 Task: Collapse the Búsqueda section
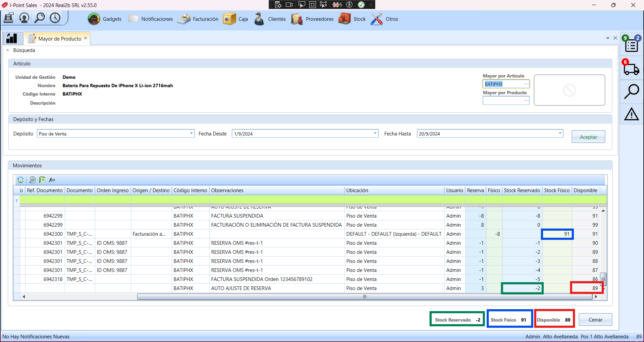(x=7, y=50)
